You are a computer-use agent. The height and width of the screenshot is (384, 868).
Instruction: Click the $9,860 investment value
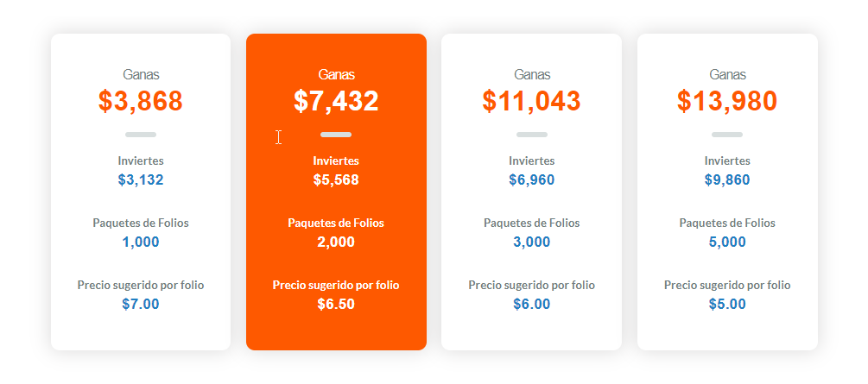(x=727, y=179)
